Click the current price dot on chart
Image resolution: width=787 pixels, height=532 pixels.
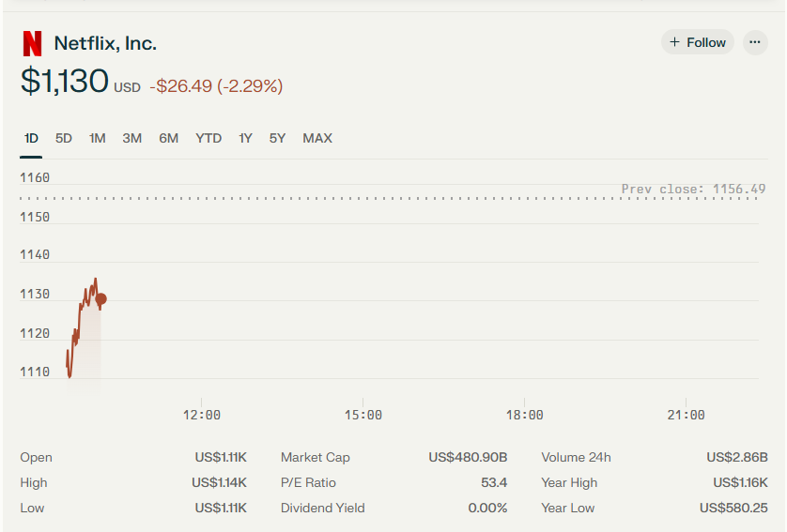tap(100, 299)
